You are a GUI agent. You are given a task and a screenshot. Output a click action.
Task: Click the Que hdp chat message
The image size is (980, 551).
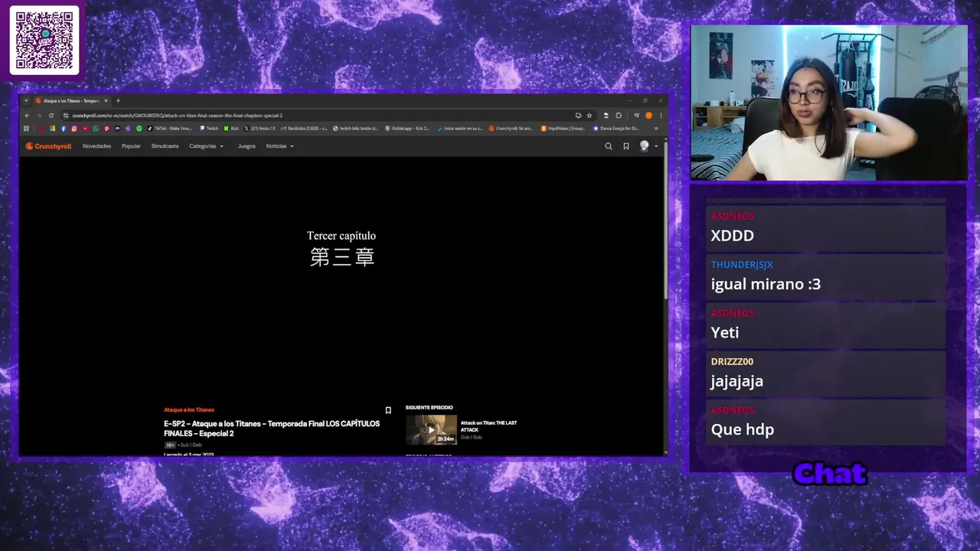743,429
